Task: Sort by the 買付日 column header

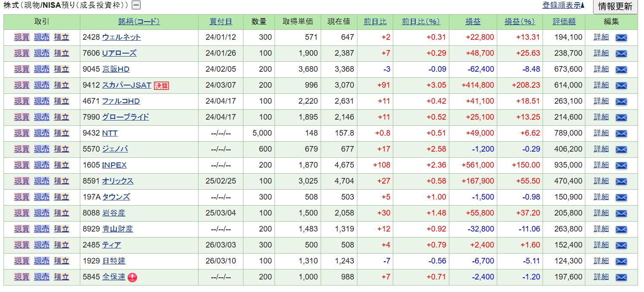Action: pyautogui.click(x=221, y=22)
